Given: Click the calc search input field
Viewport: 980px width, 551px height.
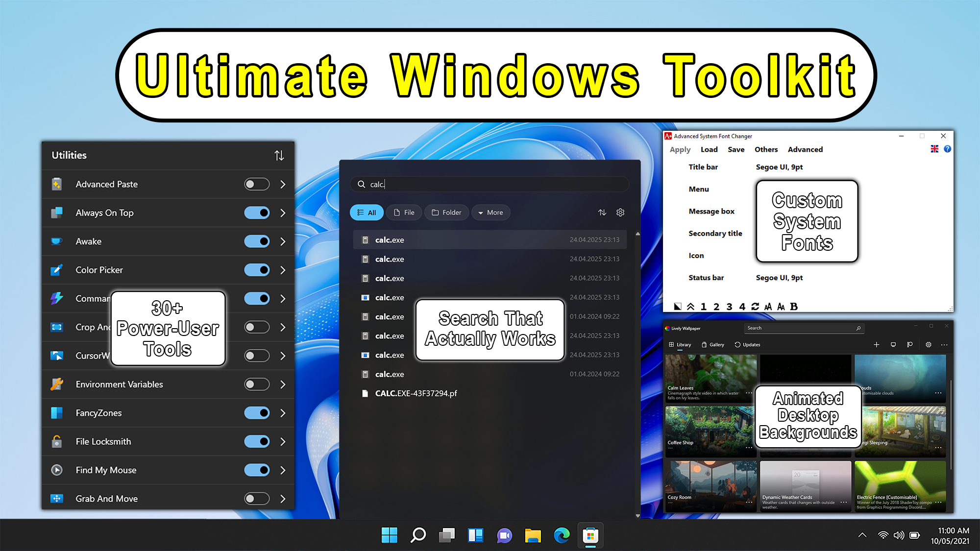Looking at the screenshot, I should click(490, 184).
